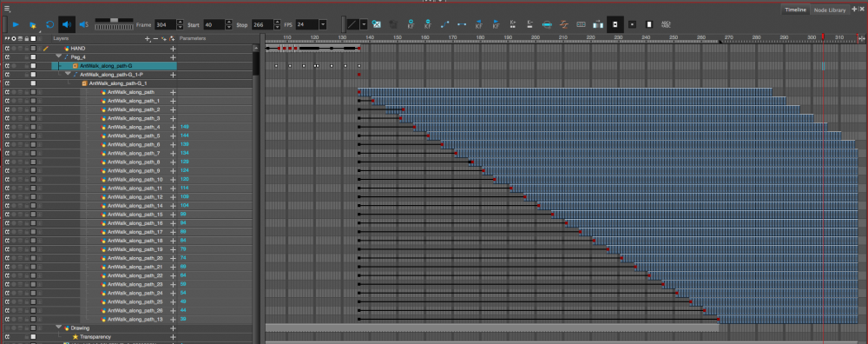Click the Add Keyframe (KF plus) icon
This screenshot has height=344, width=868.
[411, 24]
